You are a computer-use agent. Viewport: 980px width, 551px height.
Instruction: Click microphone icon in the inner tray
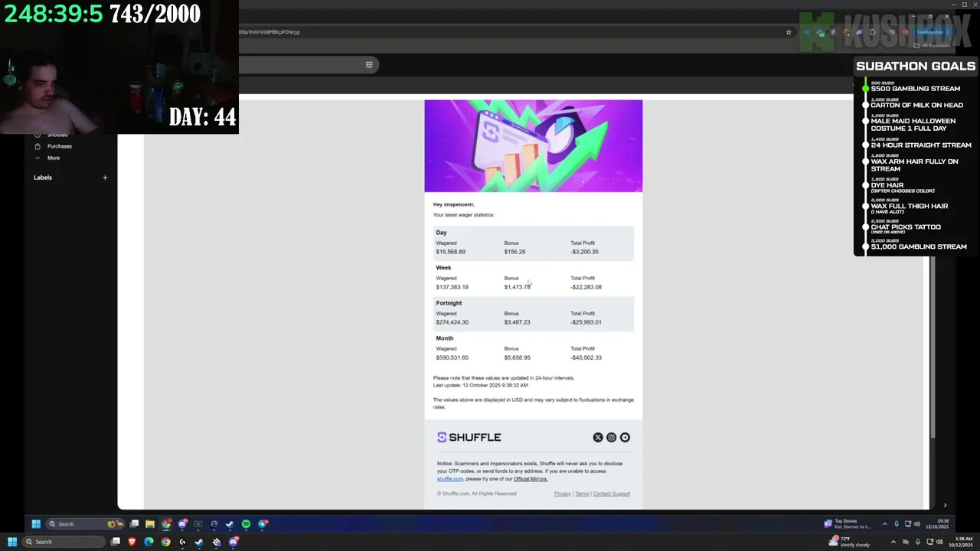(x=897, y=524)
